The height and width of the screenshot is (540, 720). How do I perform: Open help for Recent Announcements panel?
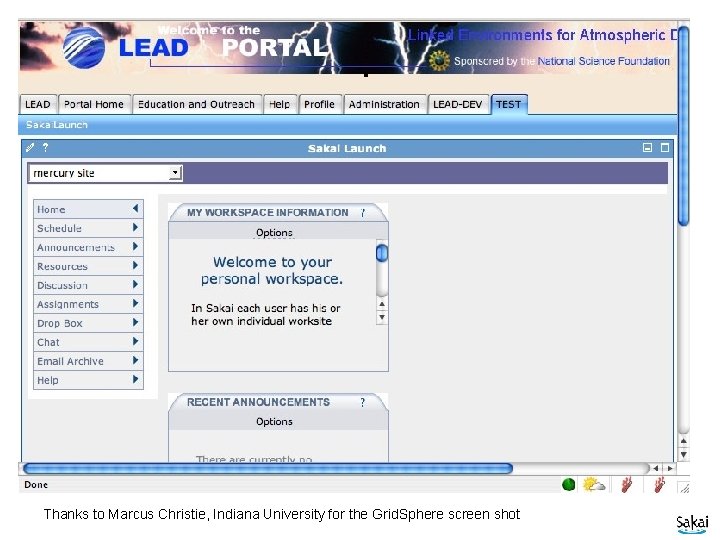(x=363, y=402)
